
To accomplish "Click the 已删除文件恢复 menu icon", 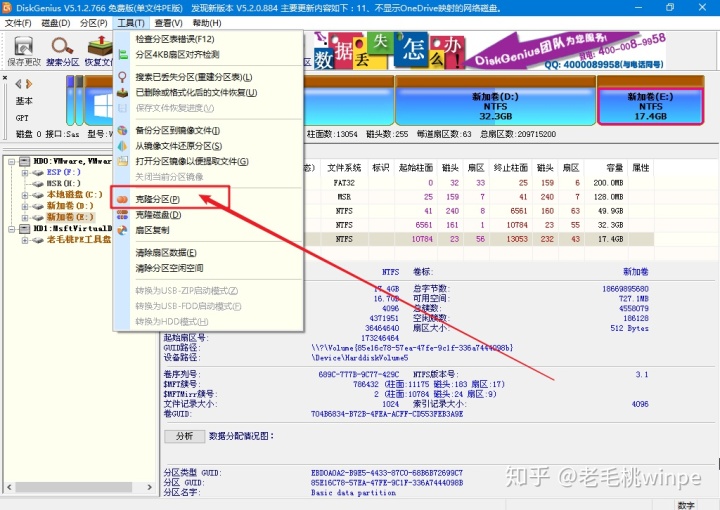I will 122,93.
